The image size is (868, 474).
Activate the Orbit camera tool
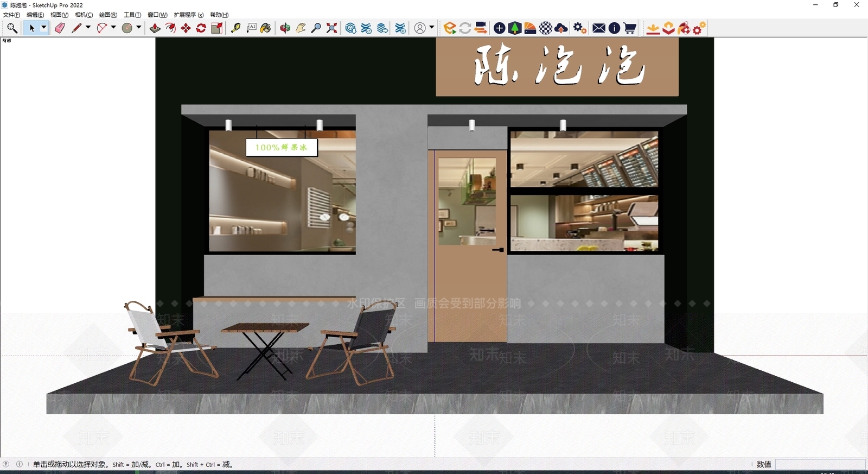(x=285, y=28)
